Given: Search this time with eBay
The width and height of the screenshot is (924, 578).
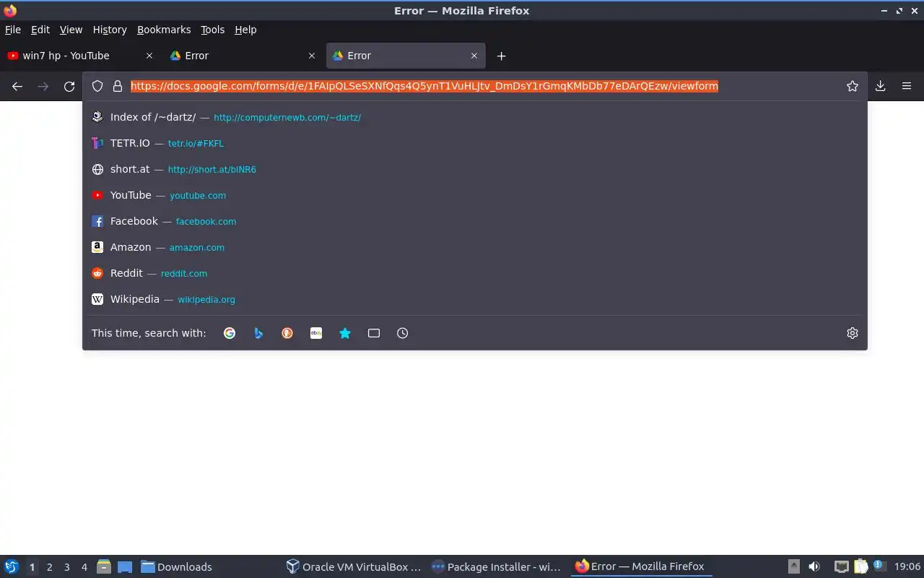Looking at the screenshot, I should click(x=316, y=333).
